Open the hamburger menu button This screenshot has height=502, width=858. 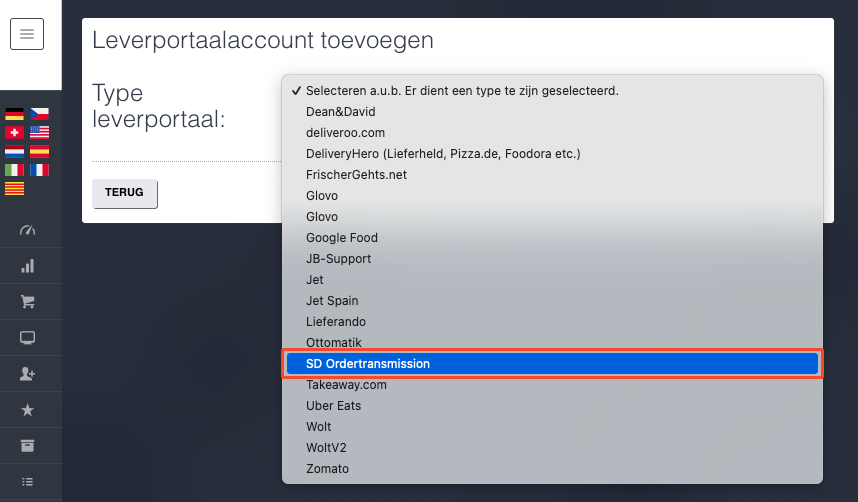(x=27, y=34)
